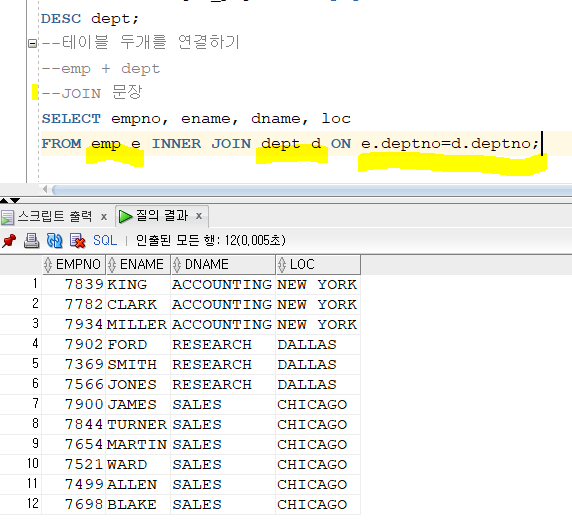Select cell with empno 7521
The height and width of the screenshot is (529, 572).
pos(74,465)
